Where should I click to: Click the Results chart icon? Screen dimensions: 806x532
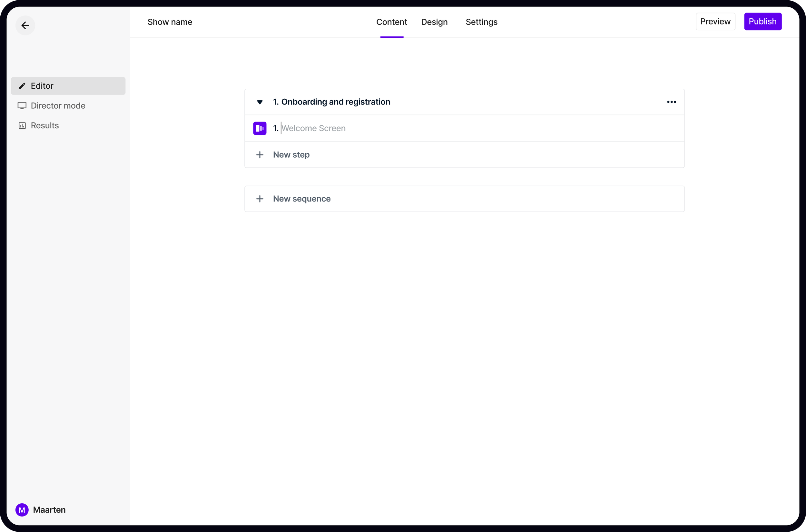pyautogui.click(x=22, y=125)
